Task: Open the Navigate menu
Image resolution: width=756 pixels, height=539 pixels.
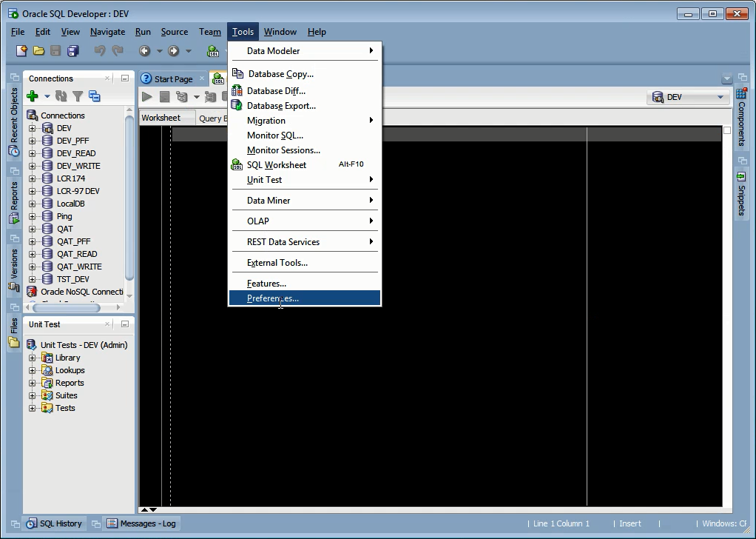Action: tap(107, 32)
